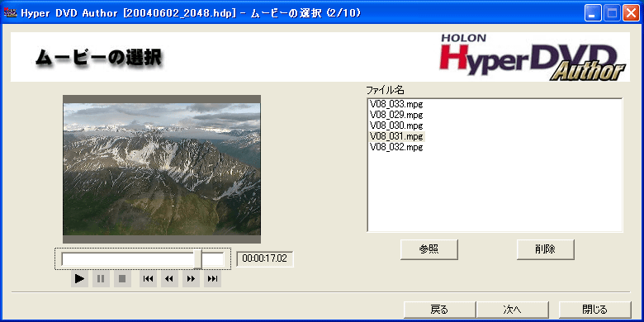Screen dimensions: 644x322
Task: Click the 閉じる close button
Action: point(594,310)
